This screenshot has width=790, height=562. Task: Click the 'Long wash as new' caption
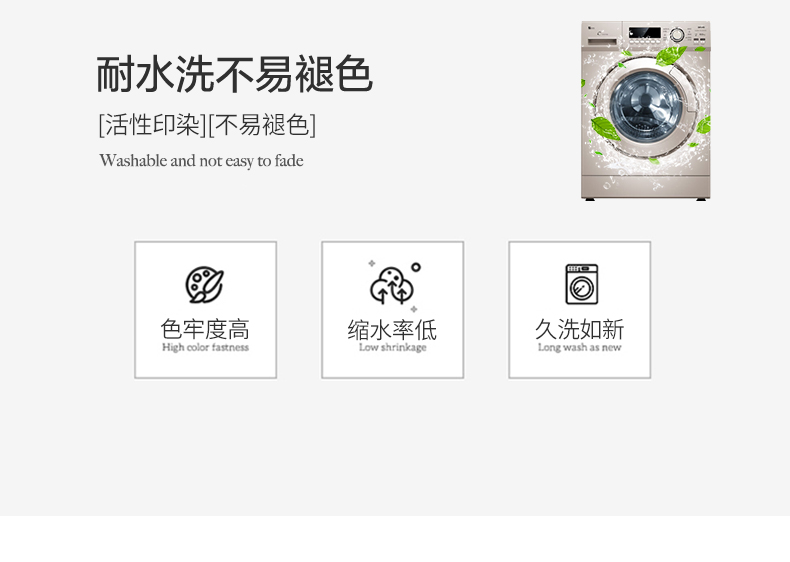coord(579,347)
